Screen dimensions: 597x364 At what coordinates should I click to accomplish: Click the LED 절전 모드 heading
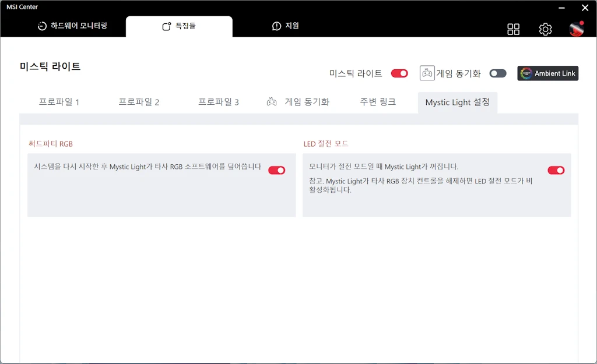pos(326,144)
